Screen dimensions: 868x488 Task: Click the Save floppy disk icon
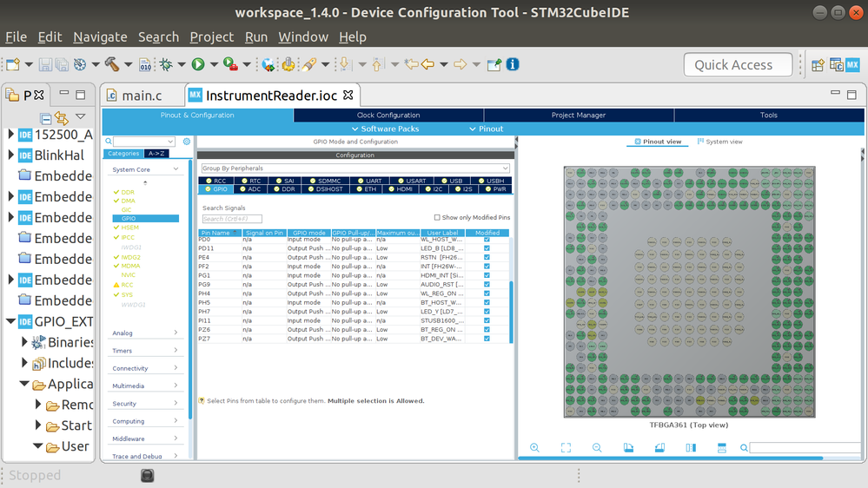[45, 65]
